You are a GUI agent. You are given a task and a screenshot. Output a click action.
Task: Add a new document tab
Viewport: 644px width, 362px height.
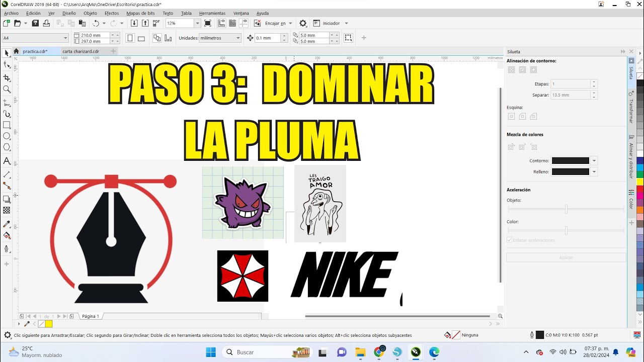point(113,51)
